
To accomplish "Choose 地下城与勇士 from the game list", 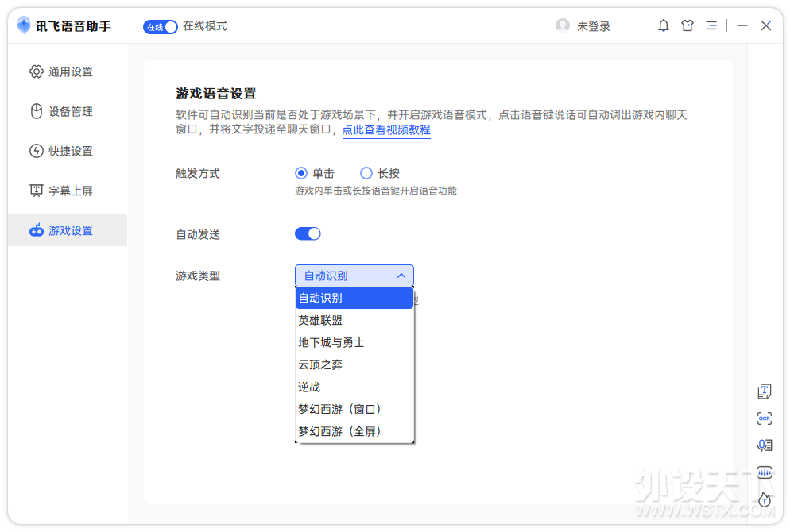I will tap(354, 343).
